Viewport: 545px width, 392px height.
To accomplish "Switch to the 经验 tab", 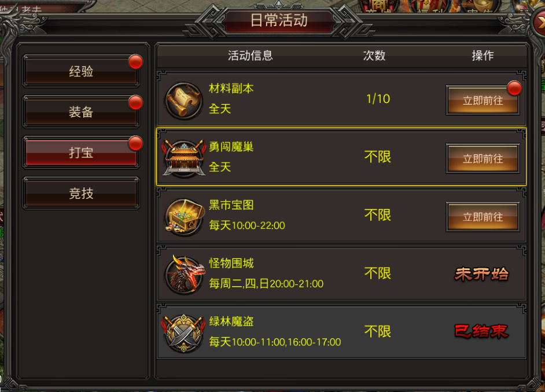I will (x=81, y=72).
